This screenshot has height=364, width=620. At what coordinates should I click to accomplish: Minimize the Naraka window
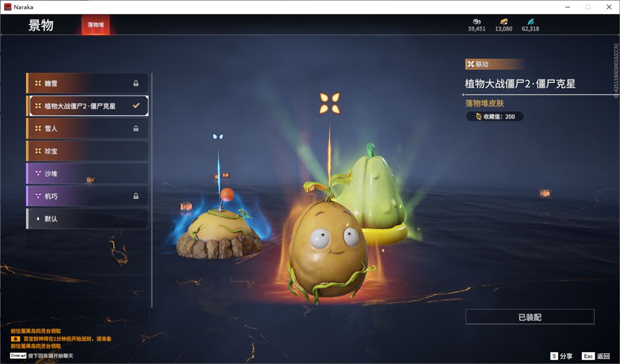click(x=568, y=7)
